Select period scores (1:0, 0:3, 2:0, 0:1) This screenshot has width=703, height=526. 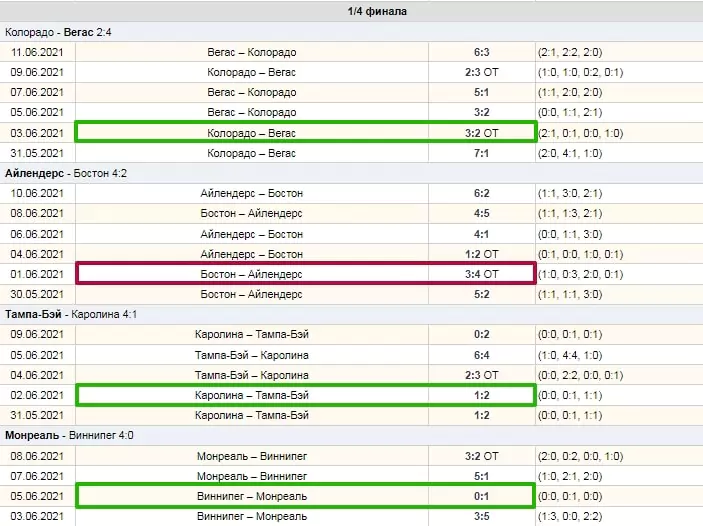point(581,274)
